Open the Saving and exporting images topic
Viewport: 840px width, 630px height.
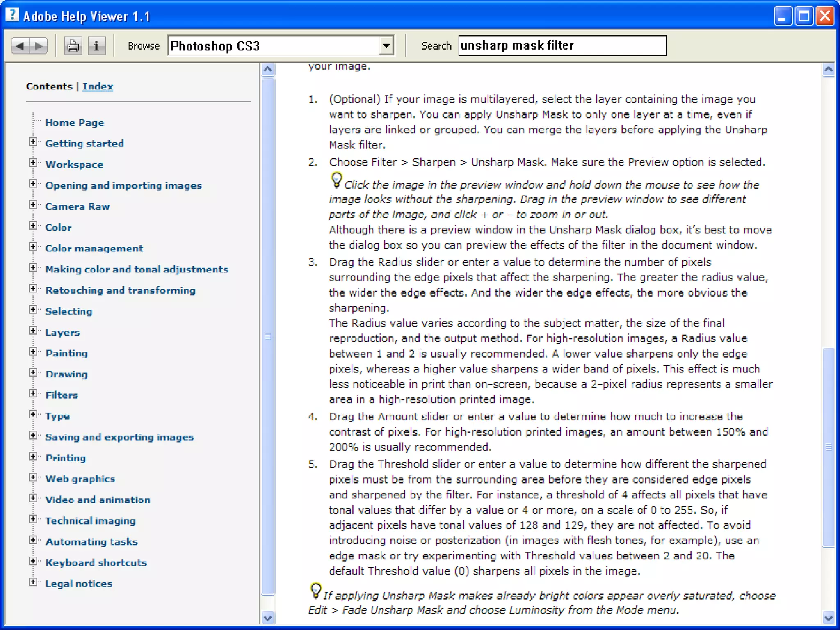119,437
